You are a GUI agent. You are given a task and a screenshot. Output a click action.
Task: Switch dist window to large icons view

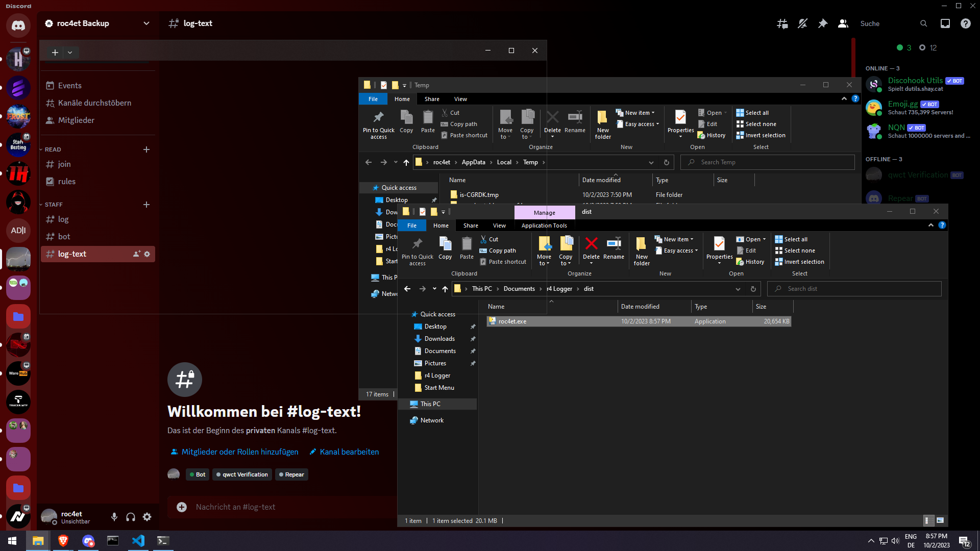tap(940, 520)
